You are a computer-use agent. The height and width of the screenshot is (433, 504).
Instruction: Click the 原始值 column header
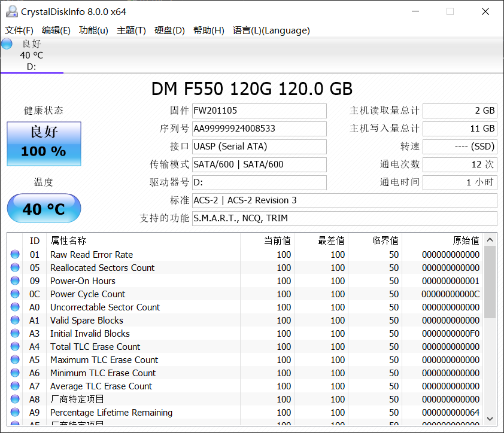pos(442,240)
